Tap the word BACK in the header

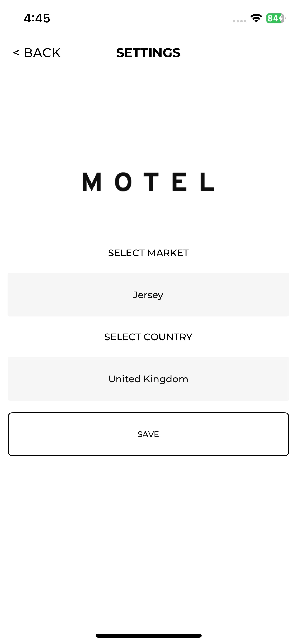click(42, 53)
